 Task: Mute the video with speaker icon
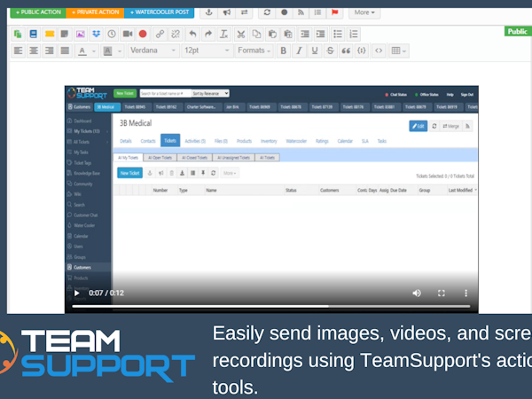417,293
